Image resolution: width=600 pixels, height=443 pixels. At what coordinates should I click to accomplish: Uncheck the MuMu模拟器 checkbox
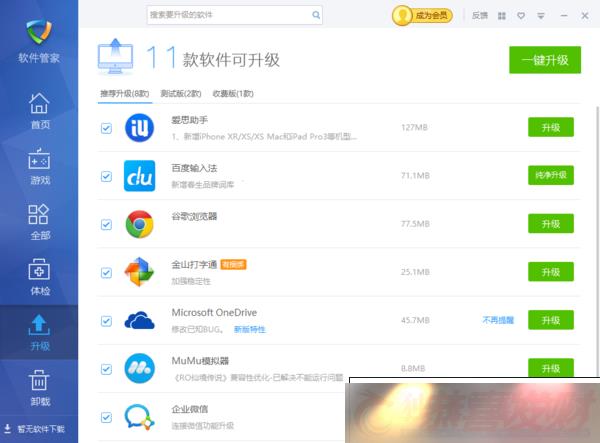(x=106, y=369)
